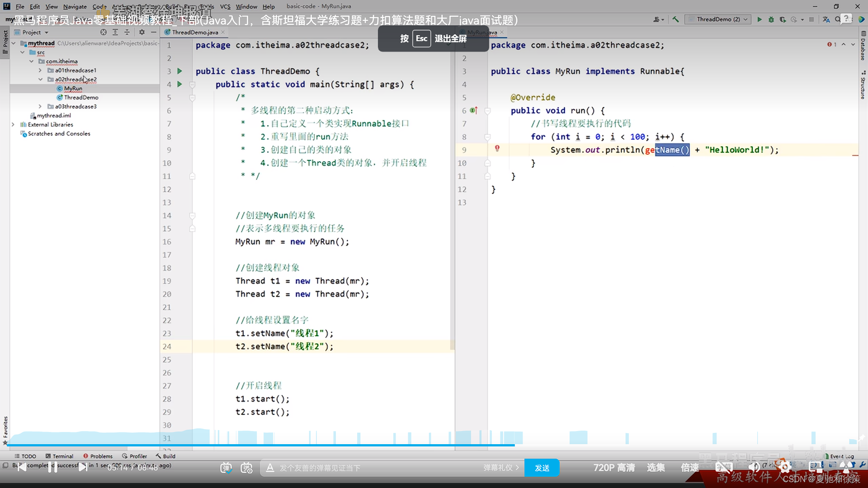
Task: Click run gutter arrow beside main method
Action: 179,84
